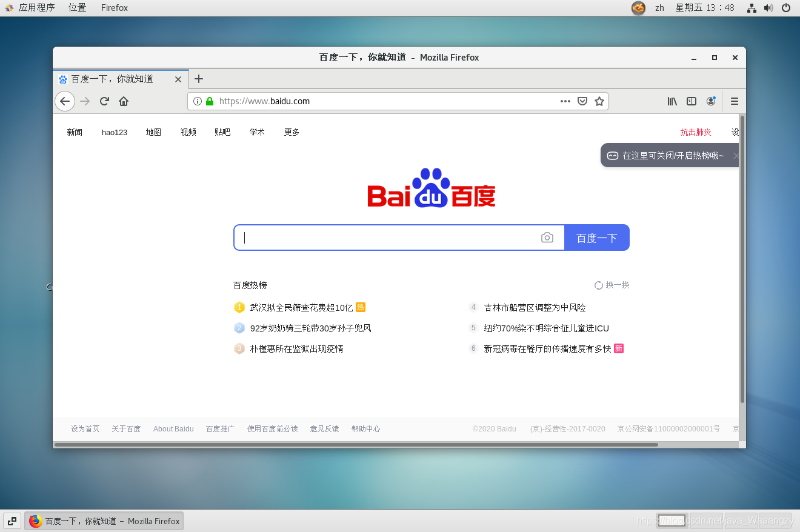Click footer link 帮助中心
This screenshot has width=800, height=532.
[x=365, y=428]
